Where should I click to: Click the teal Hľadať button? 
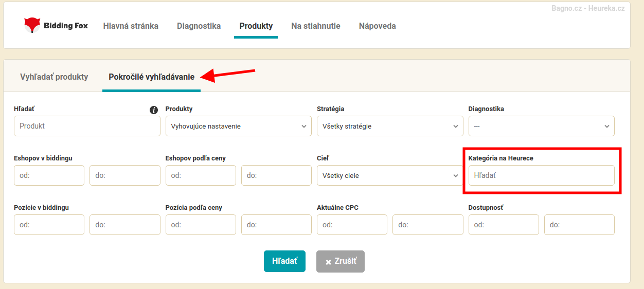tap(284, 261)
